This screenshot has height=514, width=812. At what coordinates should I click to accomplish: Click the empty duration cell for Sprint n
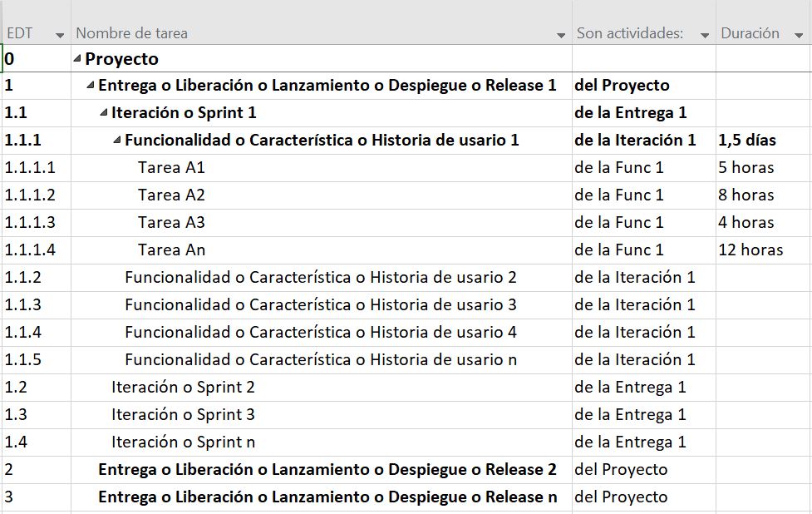[x=762, y=442]
